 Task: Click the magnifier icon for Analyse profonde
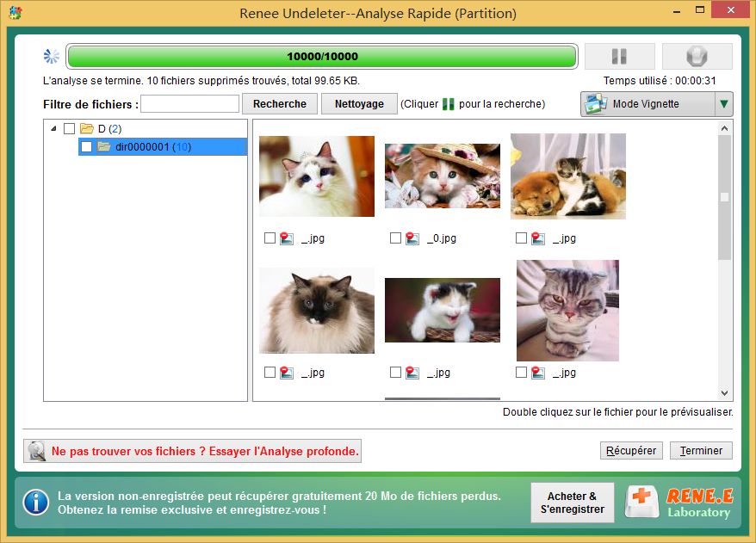[37, 451]
